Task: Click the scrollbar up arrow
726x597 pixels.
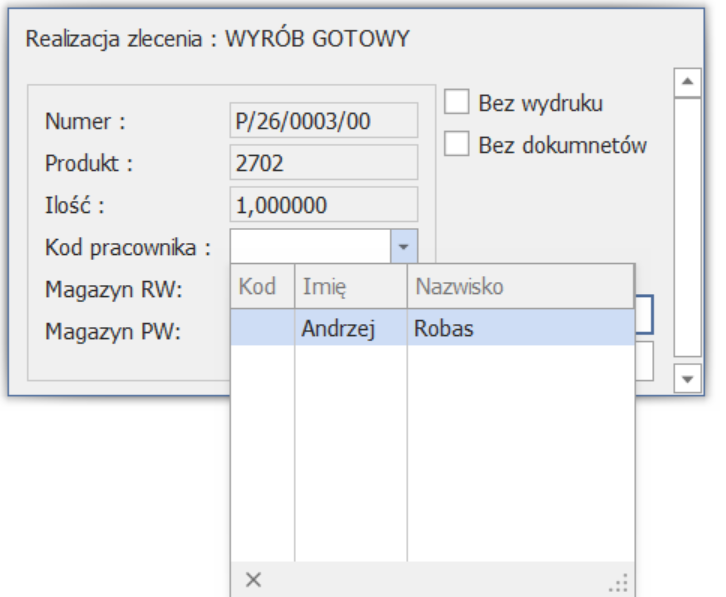Action: tap(688, 81)
